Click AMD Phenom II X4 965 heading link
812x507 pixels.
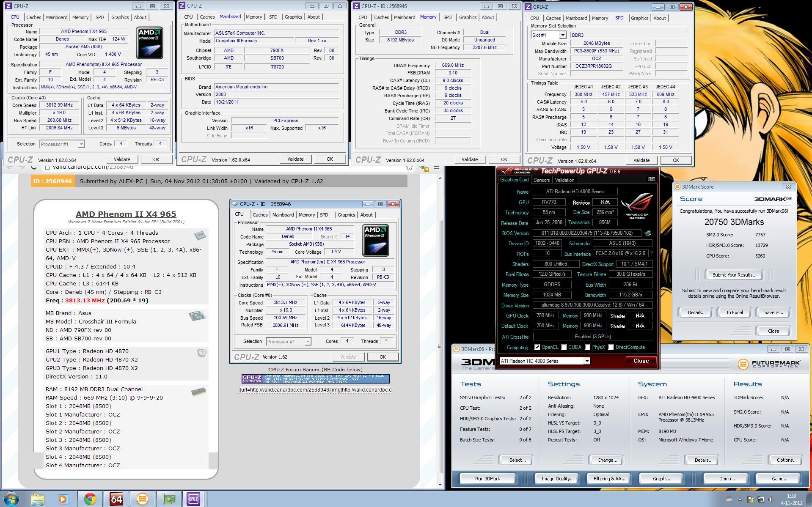pyautogui.click(x=126, y=214)
